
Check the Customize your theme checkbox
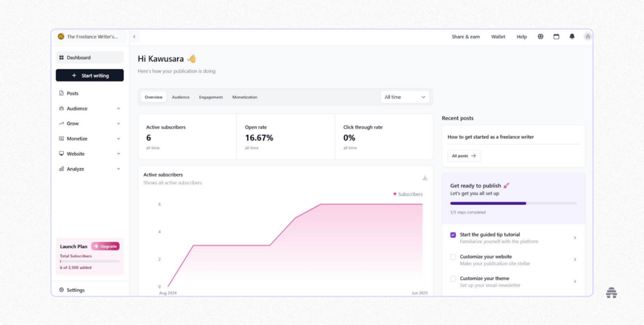452,278
